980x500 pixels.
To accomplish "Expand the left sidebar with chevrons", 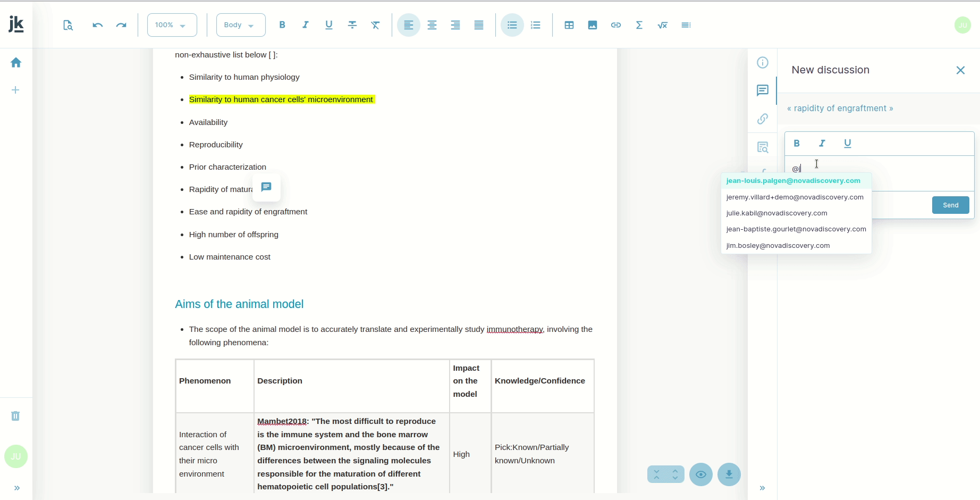I will [17, 488].
